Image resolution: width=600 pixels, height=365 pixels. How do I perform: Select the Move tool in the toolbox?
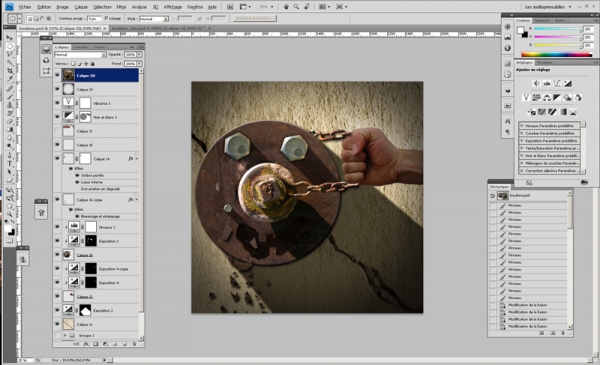tap(10, 37)
